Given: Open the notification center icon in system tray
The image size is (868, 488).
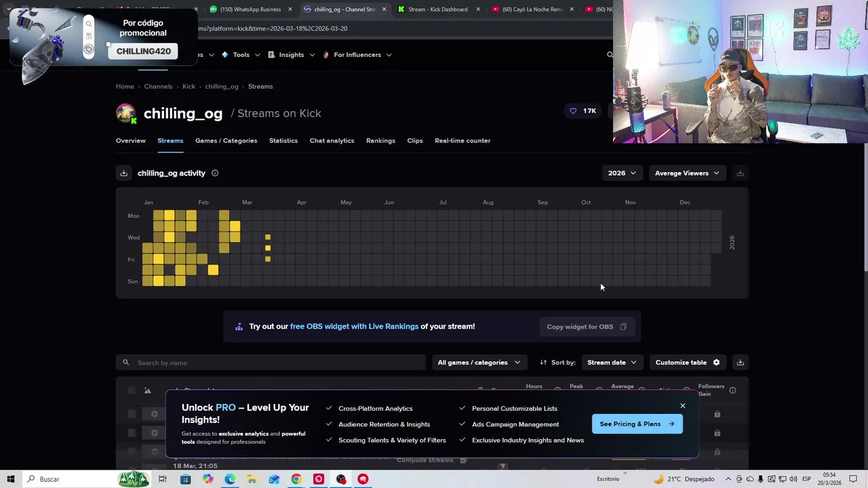Looking at the screenshot, I should click(x=853, y=479).
